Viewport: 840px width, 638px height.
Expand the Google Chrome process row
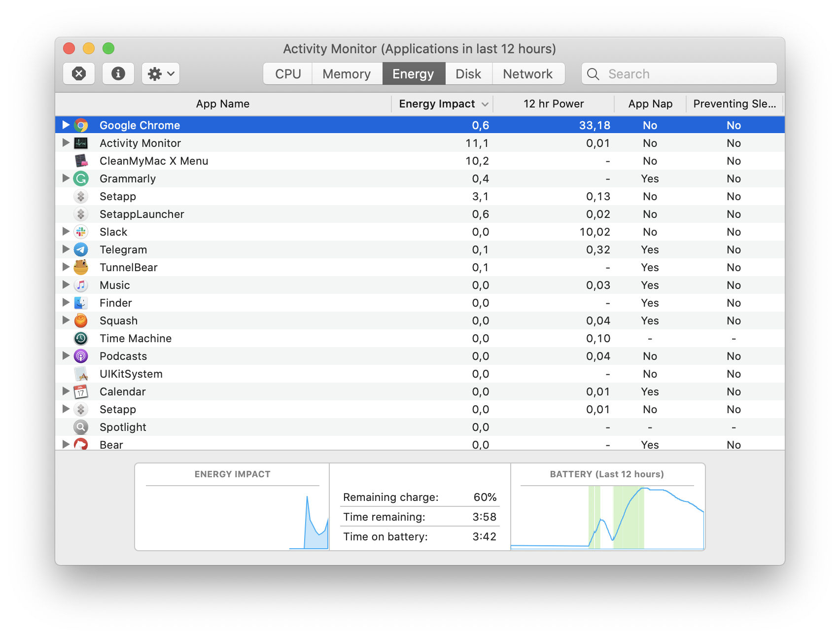pos(66,125)
